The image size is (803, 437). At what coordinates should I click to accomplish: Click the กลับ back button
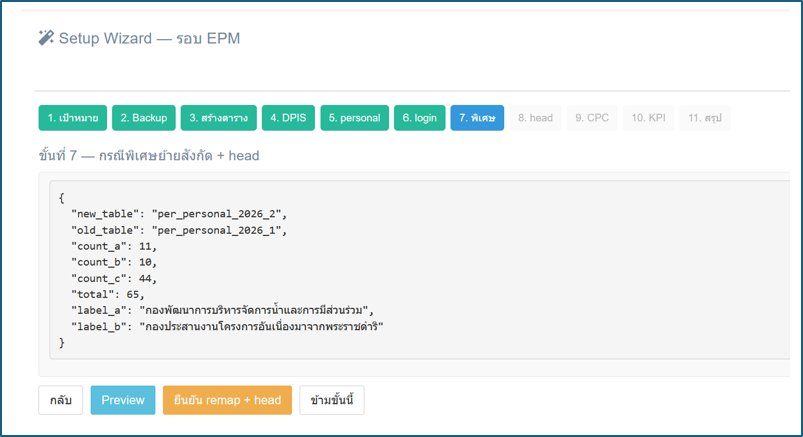coord(60,400)
